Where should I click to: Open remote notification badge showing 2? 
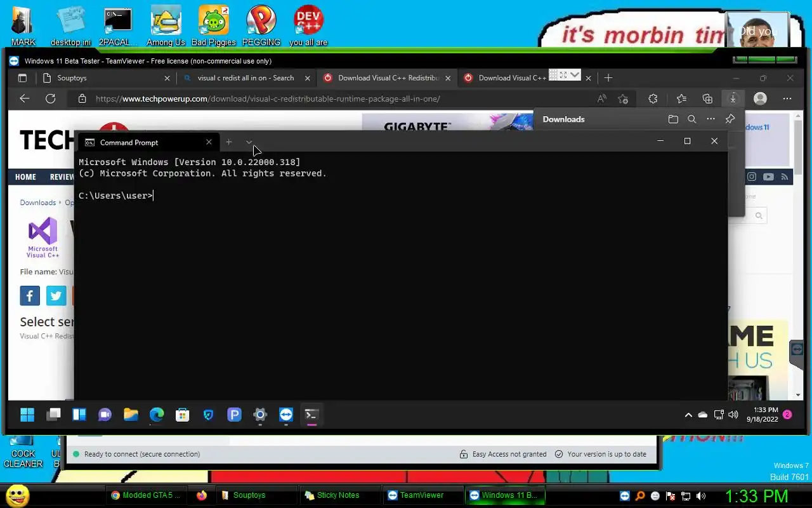pos(787,415)
